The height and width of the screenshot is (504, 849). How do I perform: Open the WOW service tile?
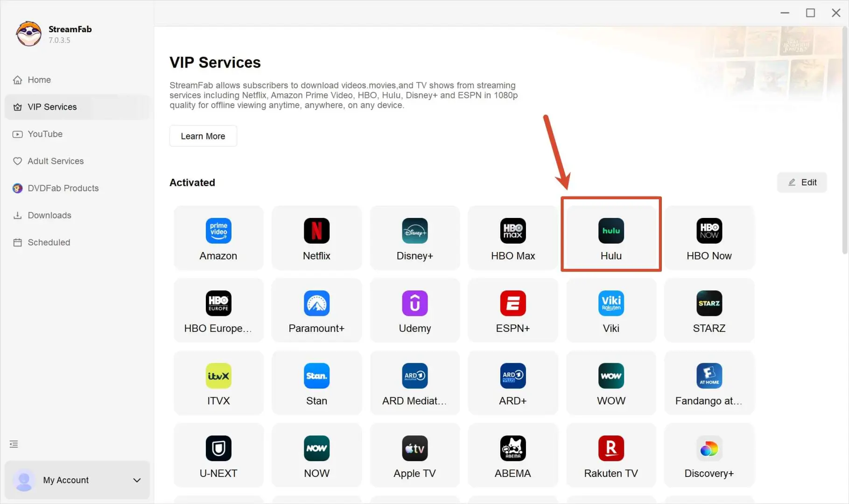tap(611, 383)
